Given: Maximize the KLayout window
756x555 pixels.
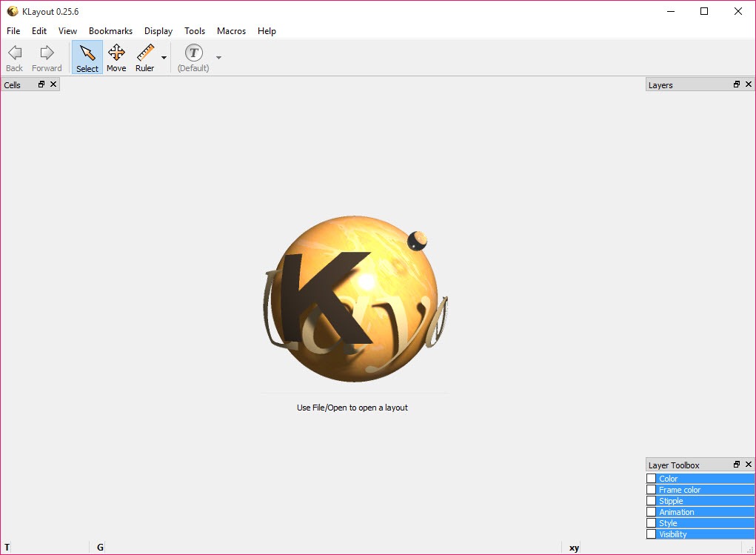Looking at the screenshot, I should click(x=704, y=11).
